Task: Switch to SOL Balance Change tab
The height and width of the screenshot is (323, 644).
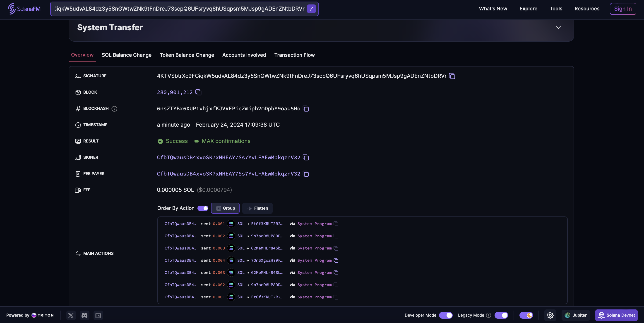Action: [127, 55]
